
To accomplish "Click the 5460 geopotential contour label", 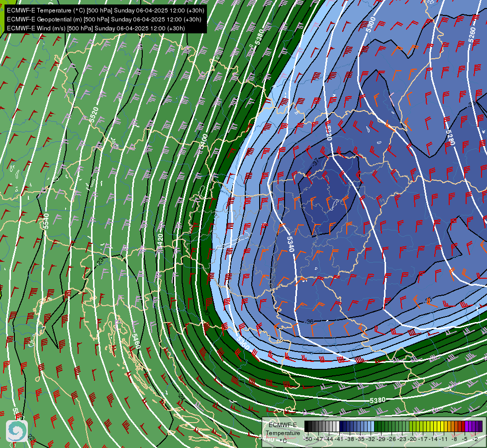I will 136,341.
